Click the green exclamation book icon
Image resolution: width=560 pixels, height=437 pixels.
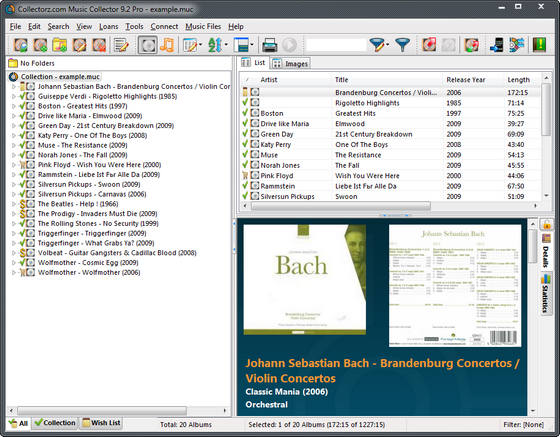(539, 45)
